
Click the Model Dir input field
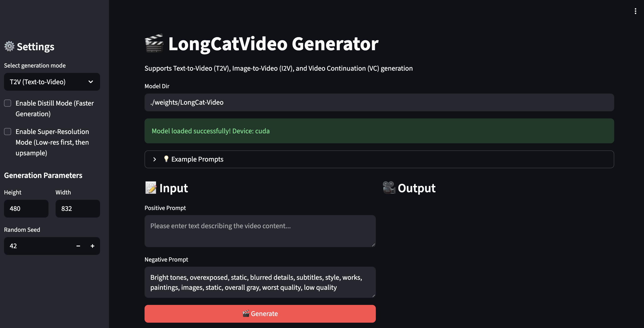tap(379, 102)
